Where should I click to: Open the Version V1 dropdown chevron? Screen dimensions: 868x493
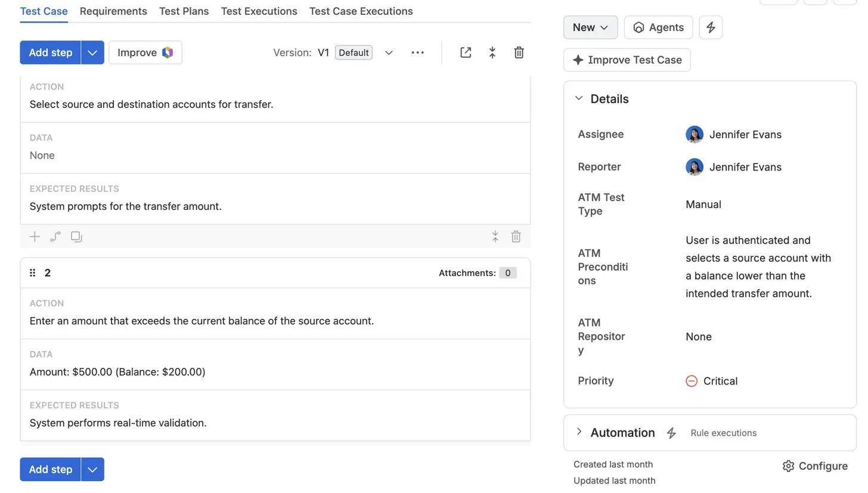point(389,52)
